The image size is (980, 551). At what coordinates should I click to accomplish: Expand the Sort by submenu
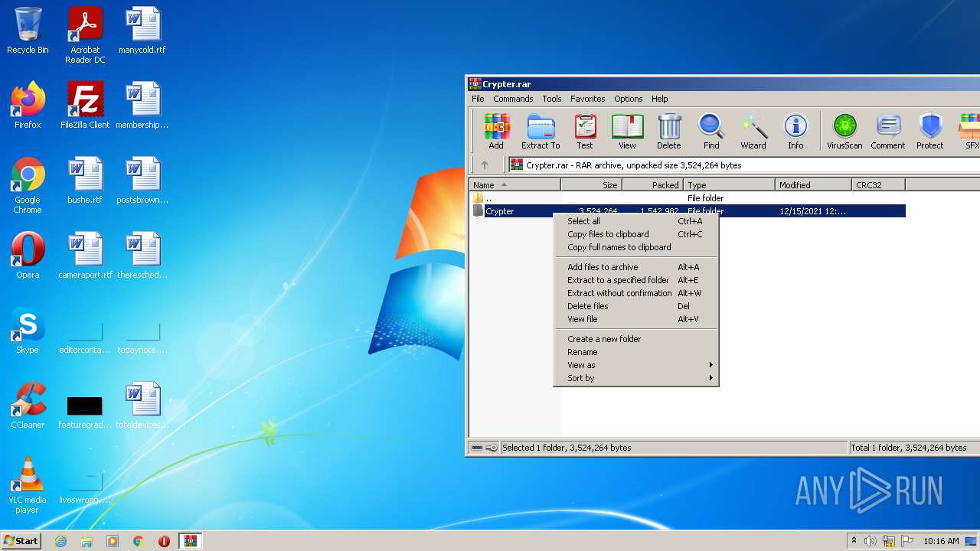tap(636, 378)
